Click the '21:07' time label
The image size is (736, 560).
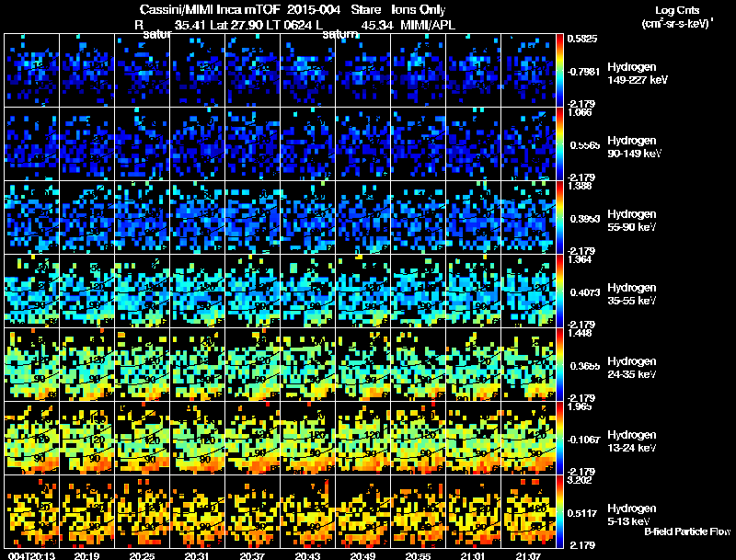coord(528,555)
